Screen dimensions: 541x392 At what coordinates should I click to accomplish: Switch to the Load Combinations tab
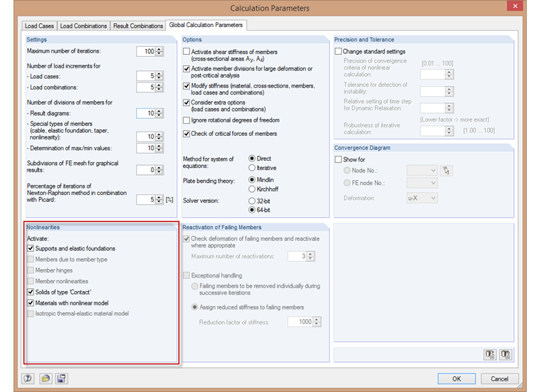(x=83, y=26)
